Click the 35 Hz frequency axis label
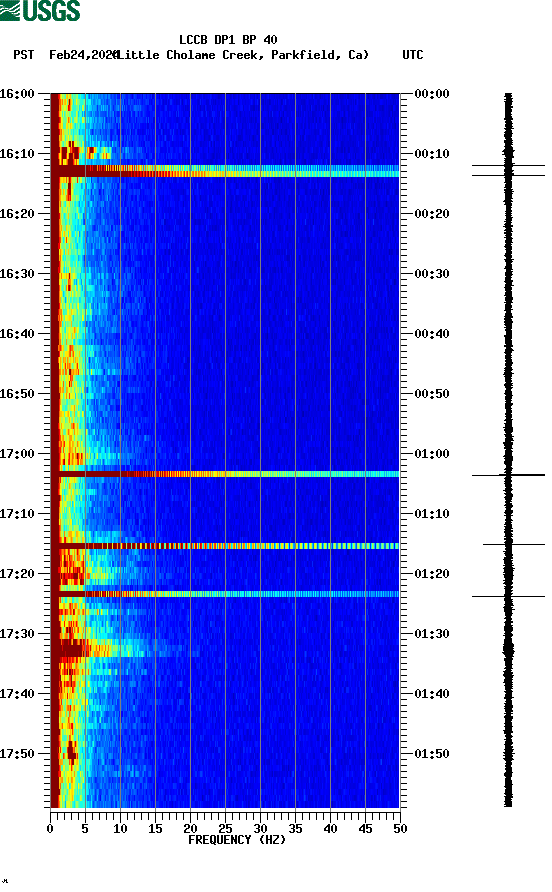The image size is (552, 892). 295,829
